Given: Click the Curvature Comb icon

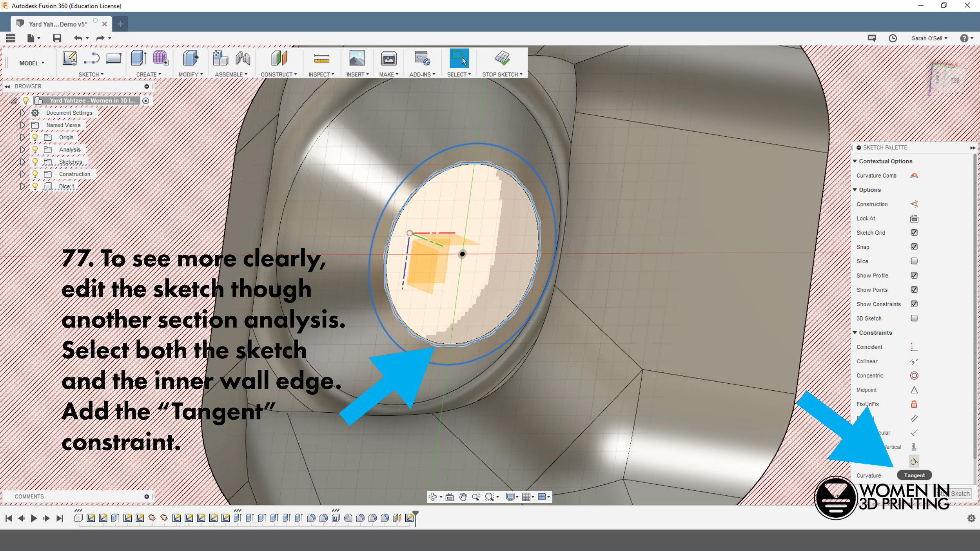Looking at the screenshot, I should point(914,176).
